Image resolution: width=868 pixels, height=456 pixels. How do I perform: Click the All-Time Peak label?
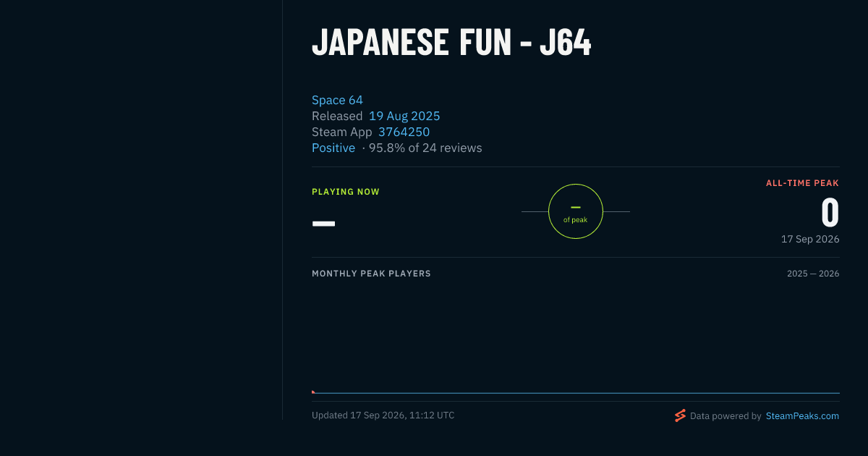802,183
